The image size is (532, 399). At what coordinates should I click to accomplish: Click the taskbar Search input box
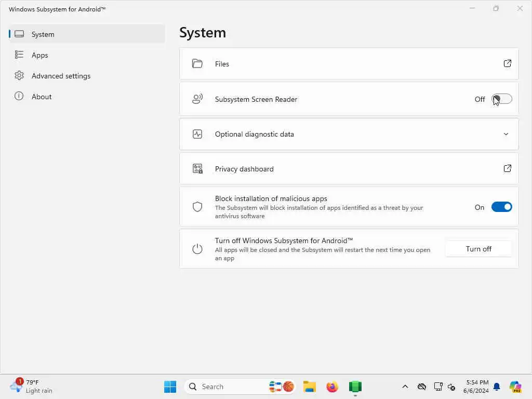click(240, 387)
